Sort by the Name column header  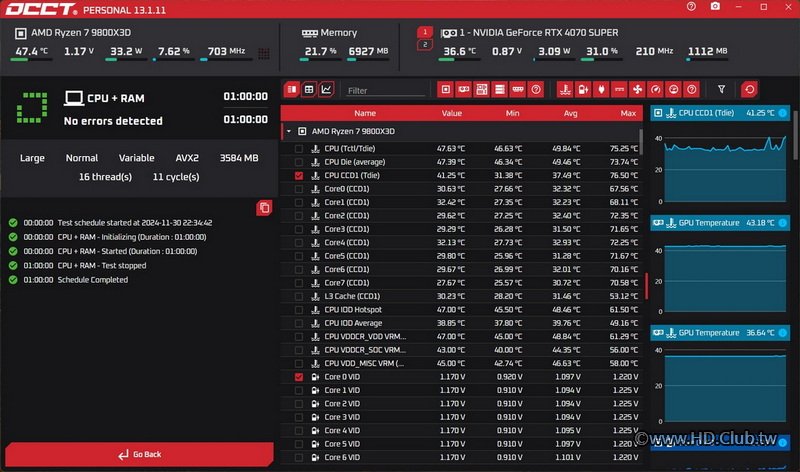[x=365, y=113]
